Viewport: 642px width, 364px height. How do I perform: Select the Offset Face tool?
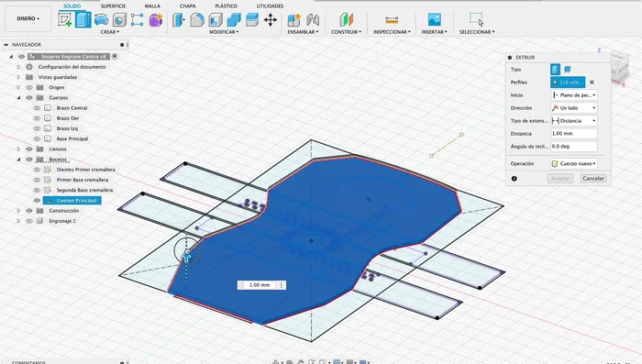tap(252, 19)
